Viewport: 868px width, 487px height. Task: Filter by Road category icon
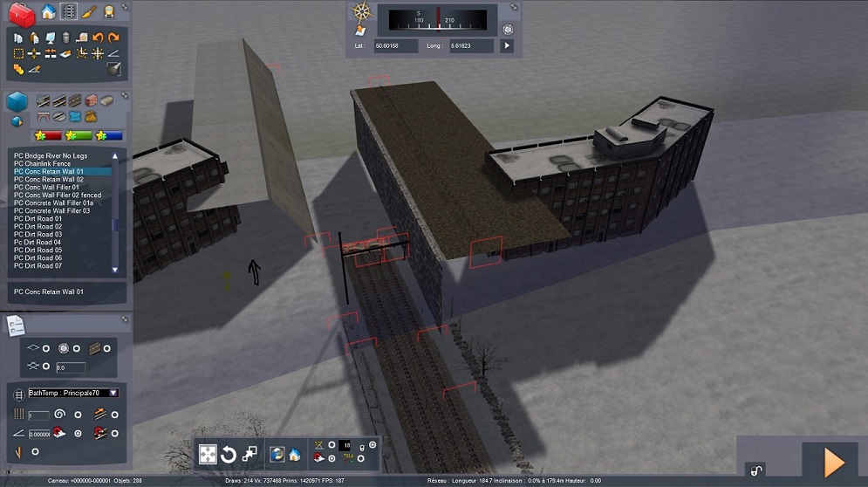tap(75, 100)
